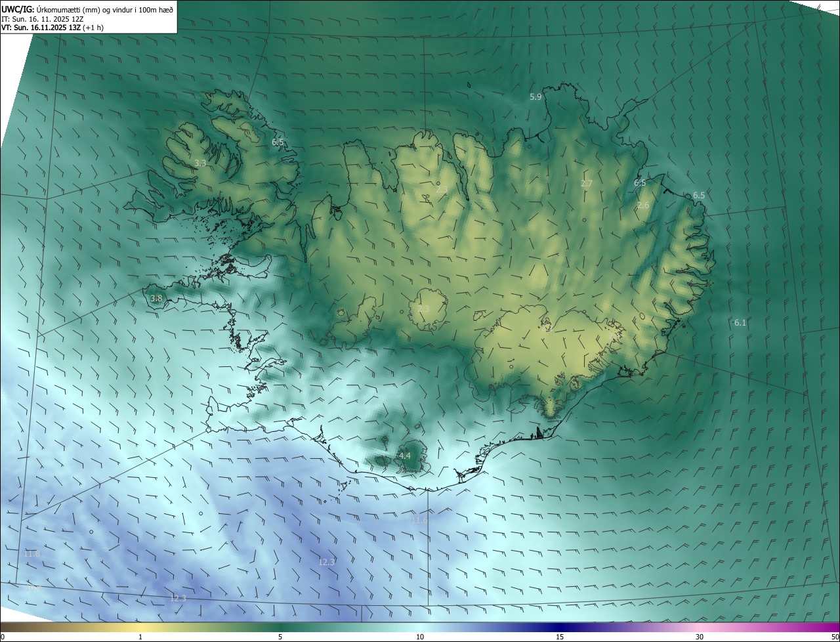Screen dimensions: 840x642
Task: Select the "VT: Sun. 16.11.2025 13Z (+1 h)" line
Action: tap(52, 28)
